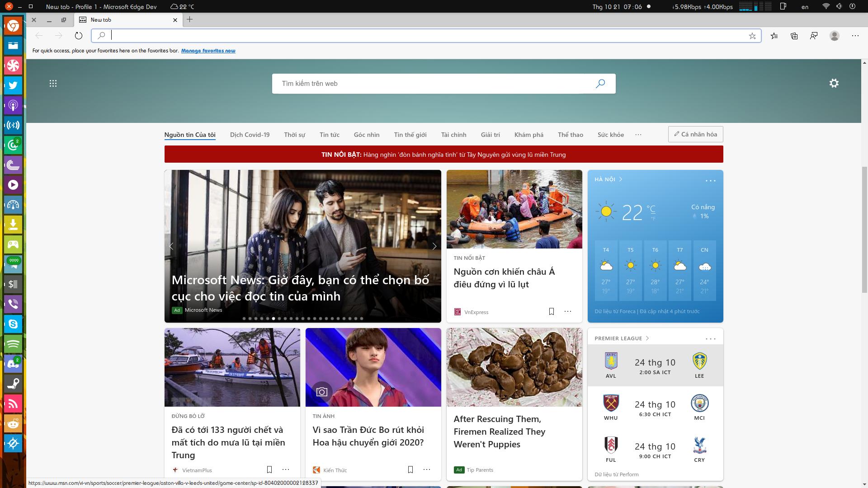Open more options for VnExpress article
The image size is (868, 488).
click(568, 311)
